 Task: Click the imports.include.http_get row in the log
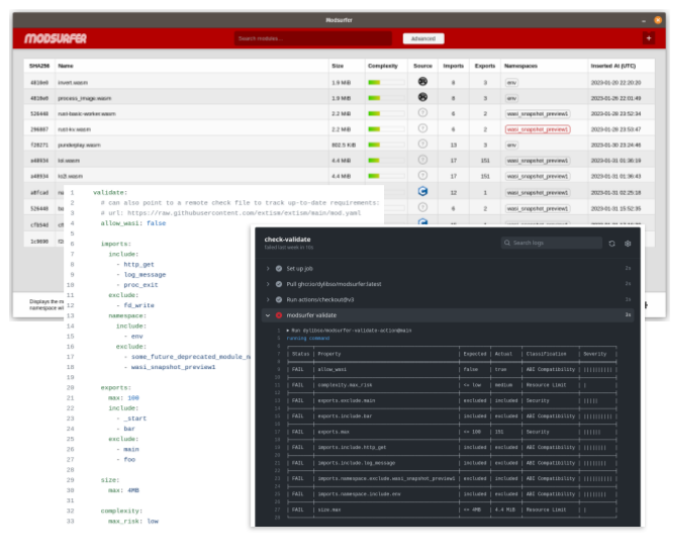(452, 447)
